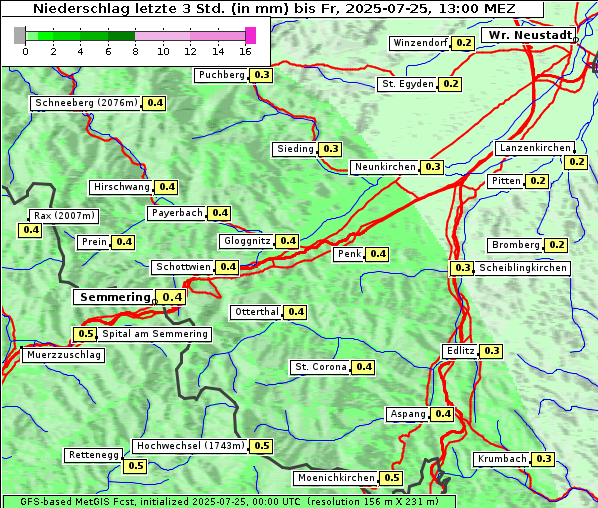Click the Penk label
The image size is (598, 508).
pos(349,254)
